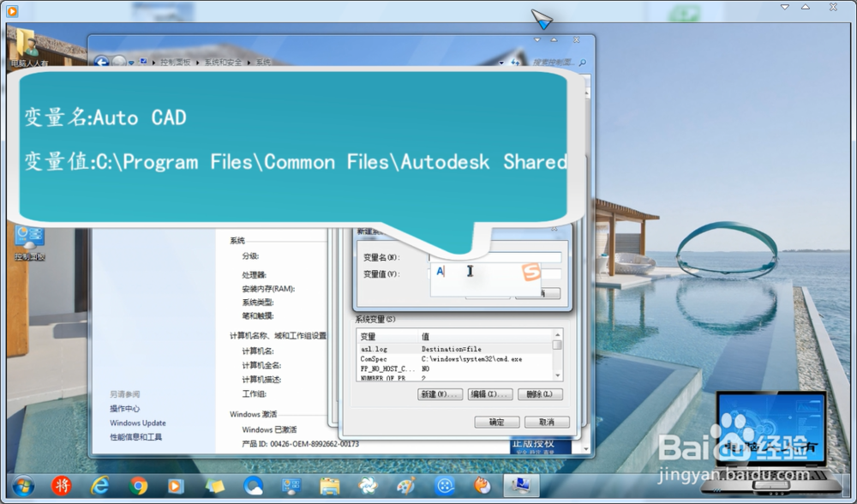
Task: Click the 编辑(I)... system variable button
Action: click(x=490, y=394)
